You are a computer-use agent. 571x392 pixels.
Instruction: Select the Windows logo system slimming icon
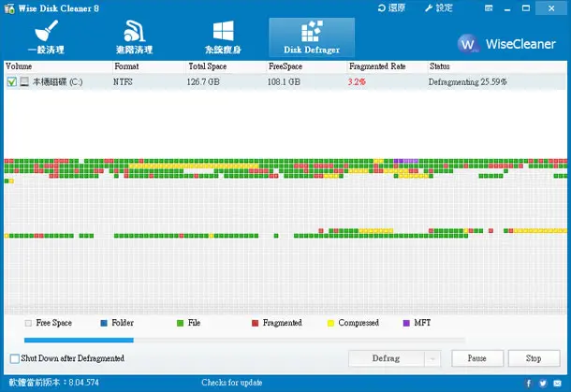[223, 31]
